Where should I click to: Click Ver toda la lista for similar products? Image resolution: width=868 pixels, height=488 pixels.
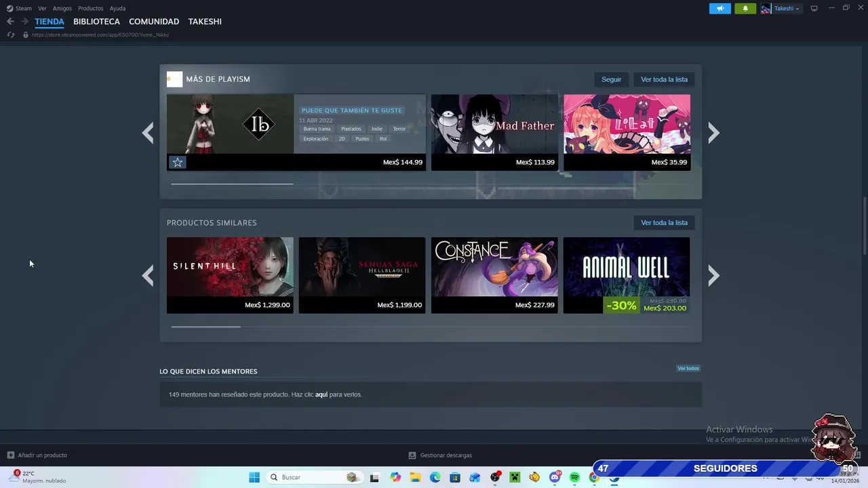pos(664,222)
